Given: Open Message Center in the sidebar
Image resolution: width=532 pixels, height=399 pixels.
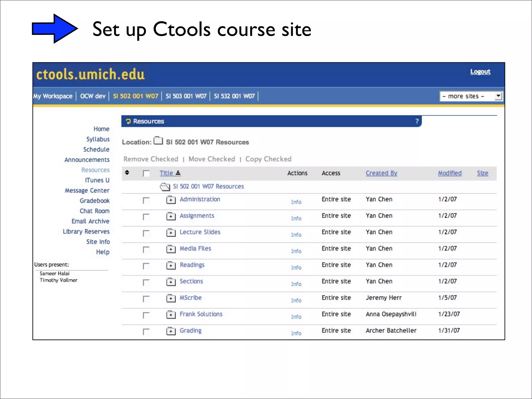Looking at the screenshot, I should (87, 190).
